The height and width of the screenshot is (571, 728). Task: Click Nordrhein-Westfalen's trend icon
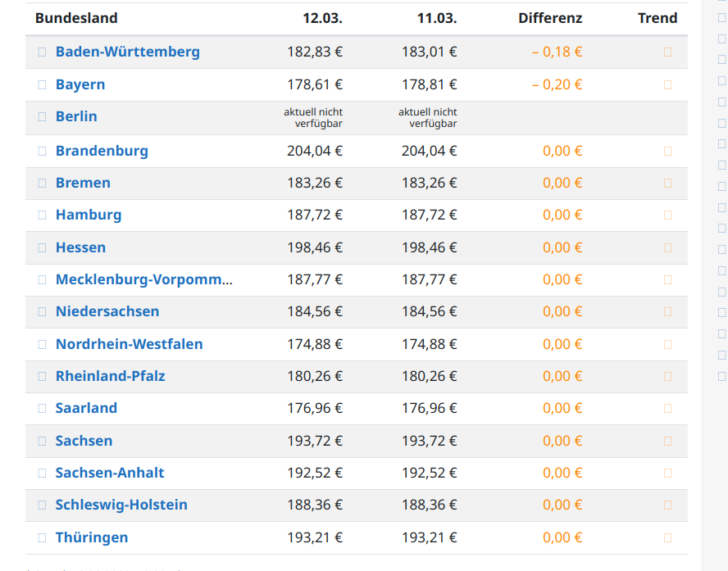[x=667, y=345]
